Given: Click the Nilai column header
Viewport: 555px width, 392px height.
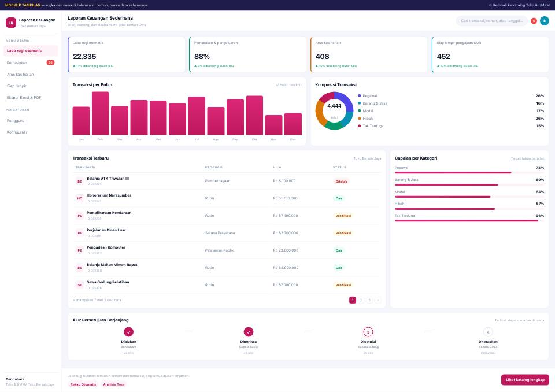Looking at the screenshot, I should point(278,167).
